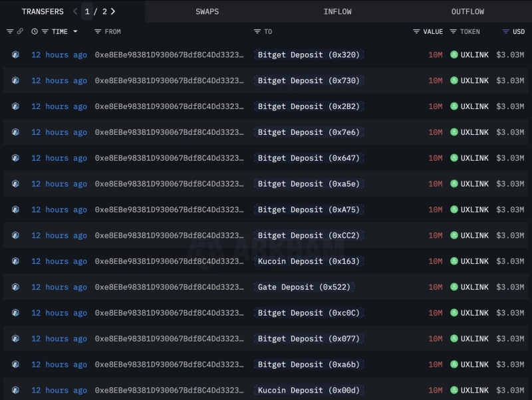Go to previous transfers page

point(75,11)
